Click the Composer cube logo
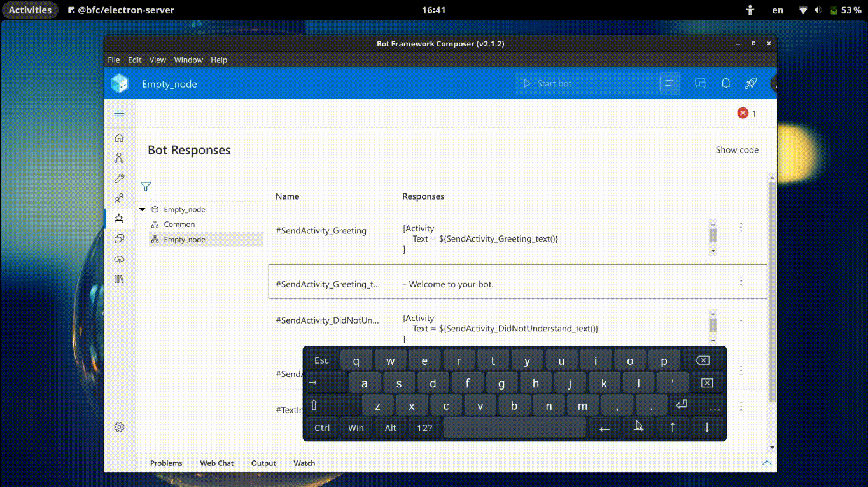Viewport: 868px width, 487px height. pyautogui.click(x=120, y=83)
